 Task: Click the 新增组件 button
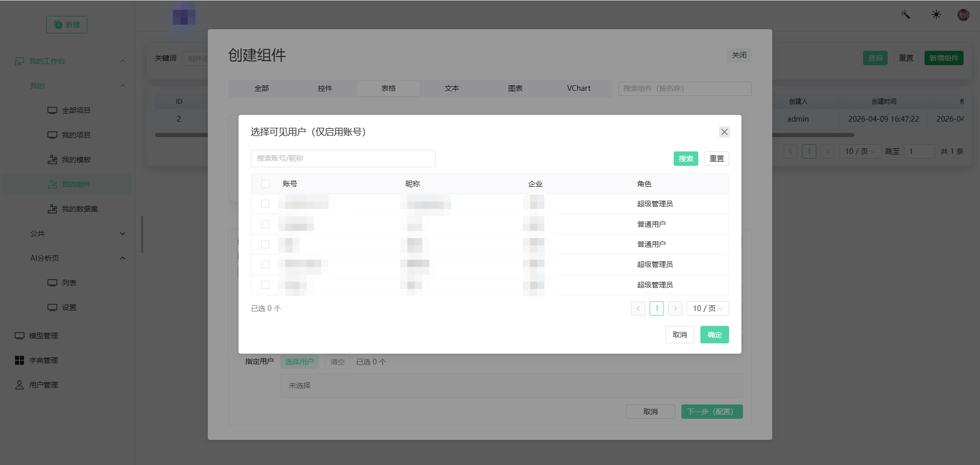pos(944,58)
